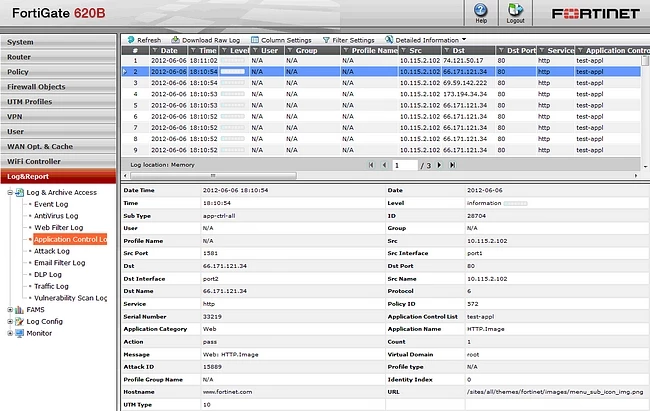
Task: Download Raw Log
Action: click(206, 40)
